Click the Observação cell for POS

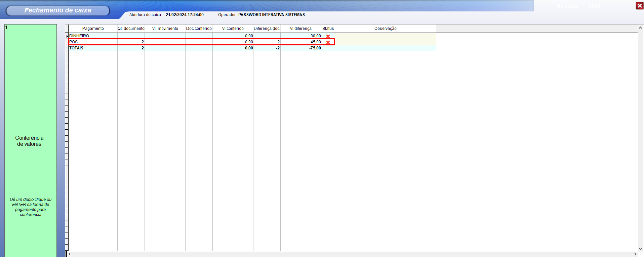coord(386,42)
